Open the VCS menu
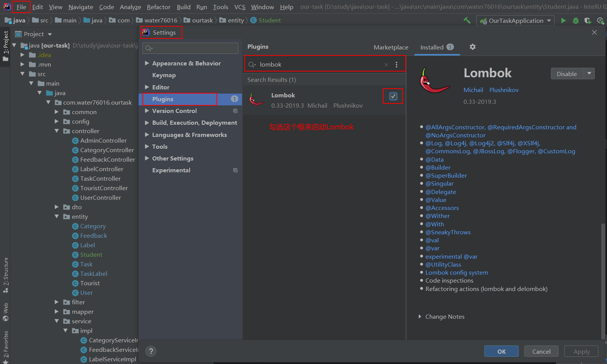 pyautogui.click(x=240, y=7)
